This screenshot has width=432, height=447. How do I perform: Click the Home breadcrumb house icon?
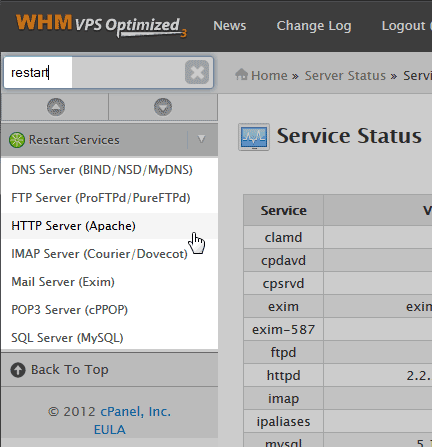click(x=241, y=74)
